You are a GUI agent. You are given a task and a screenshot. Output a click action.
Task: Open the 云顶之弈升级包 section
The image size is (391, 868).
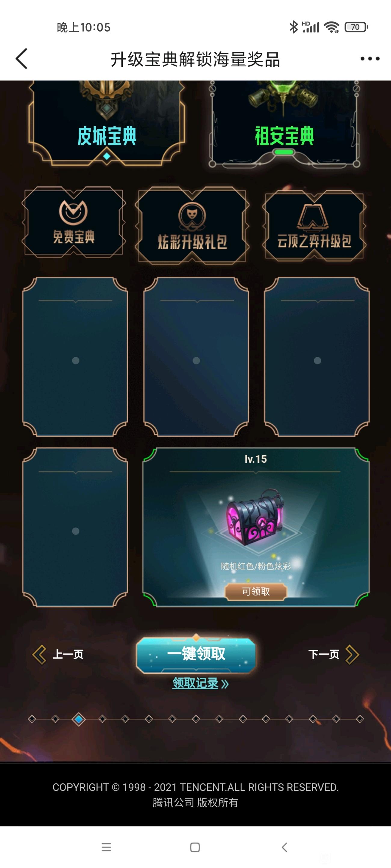314,225
